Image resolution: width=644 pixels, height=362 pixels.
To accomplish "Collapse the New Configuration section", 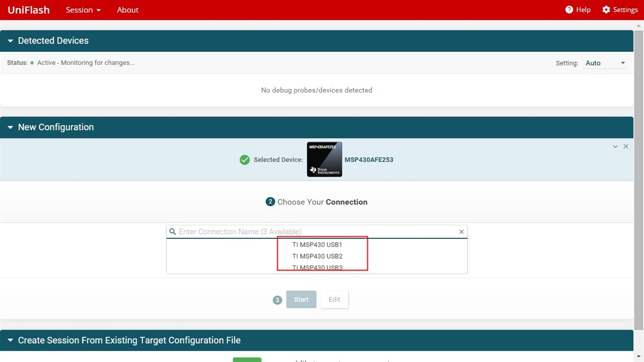I will pos(10,127).
